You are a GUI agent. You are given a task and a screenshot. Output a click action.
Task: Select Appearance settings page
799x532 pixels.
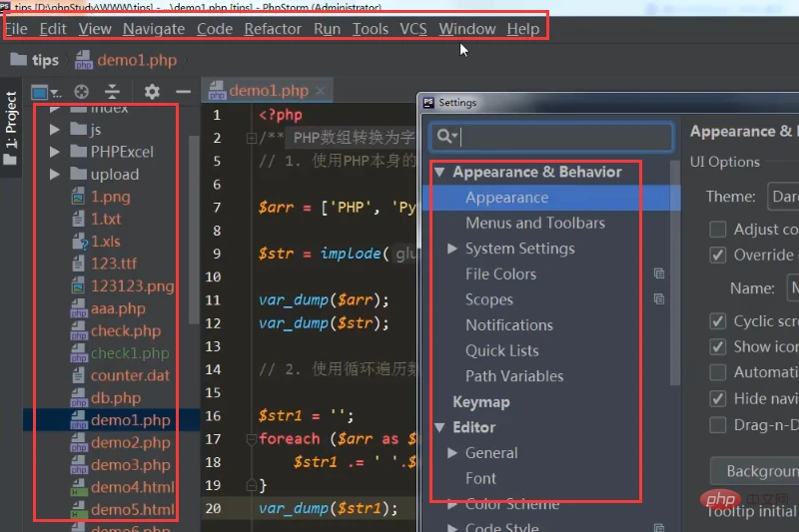point(506,198)
